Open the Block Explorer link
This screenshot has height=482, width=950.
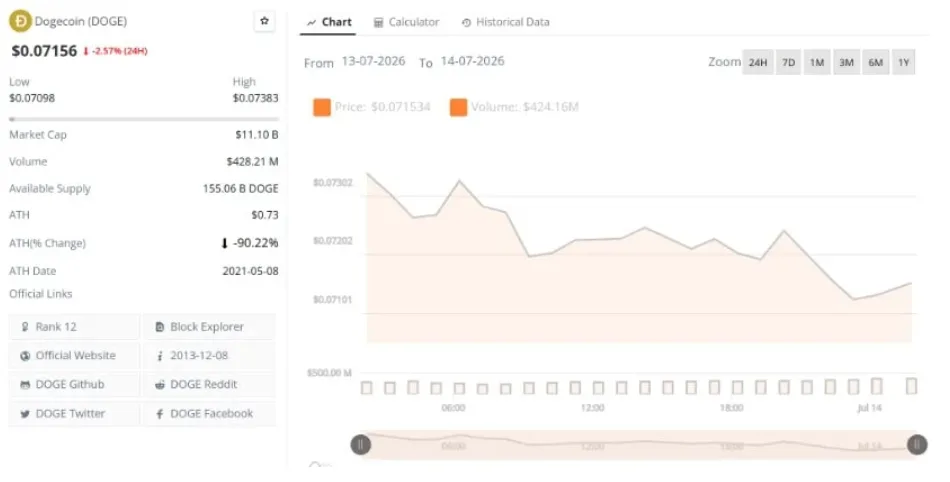pos(209,327)
